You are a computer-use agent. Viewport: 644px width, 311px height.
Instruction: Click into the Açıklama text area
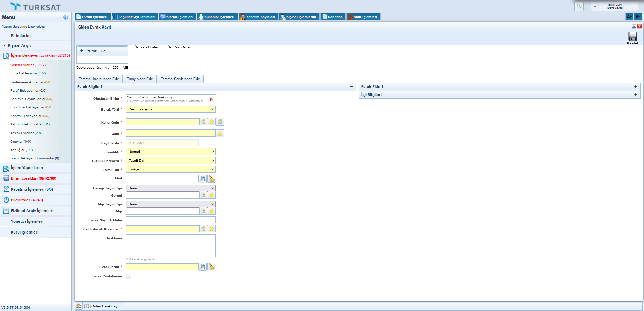tap(170, 246)
